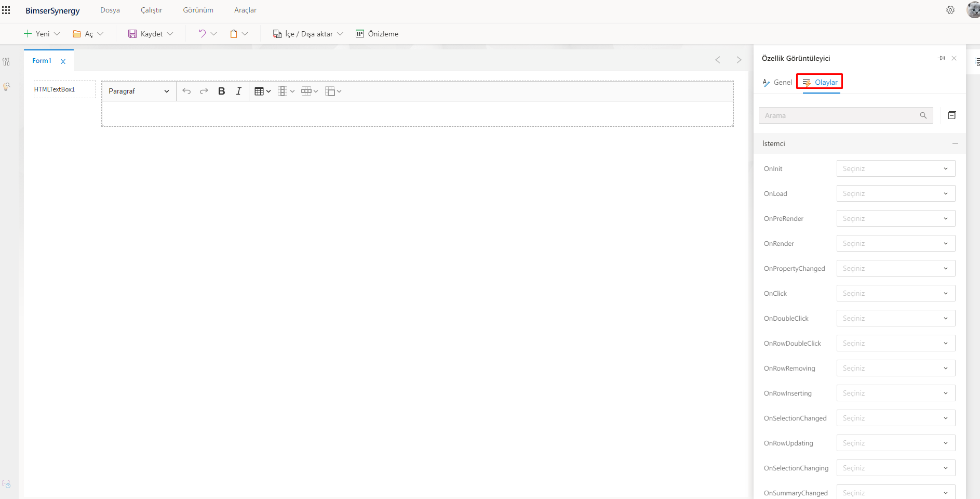Open the OnPreRender event dropdown
The height and width of the screenshot is (499, 980).
[x=896, y=218]
